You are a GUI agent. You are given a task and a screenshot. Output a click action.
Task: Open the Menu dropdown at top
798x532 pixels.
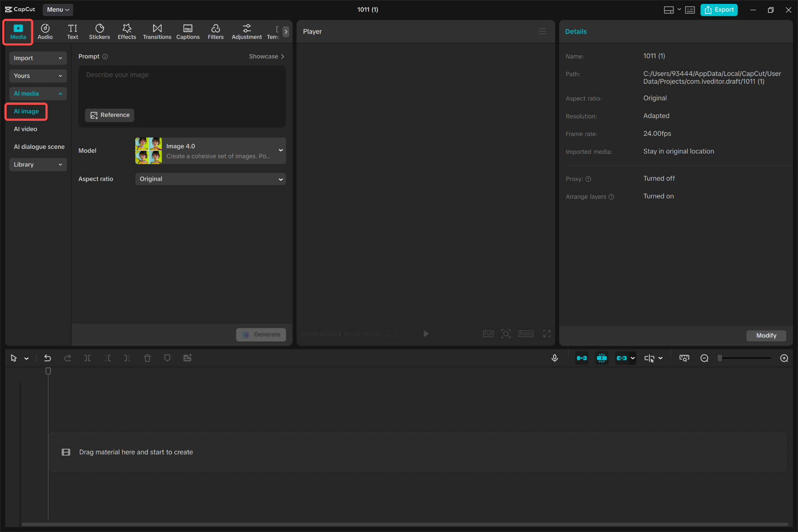[x=58, y=9]
